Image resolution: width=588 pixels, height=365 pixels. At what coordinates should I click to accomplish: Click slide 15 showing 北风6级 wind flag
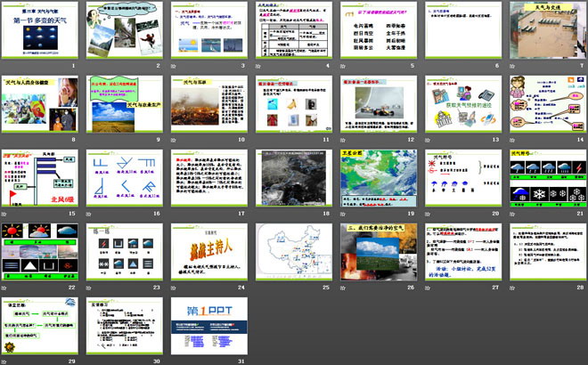pos(41,177)
